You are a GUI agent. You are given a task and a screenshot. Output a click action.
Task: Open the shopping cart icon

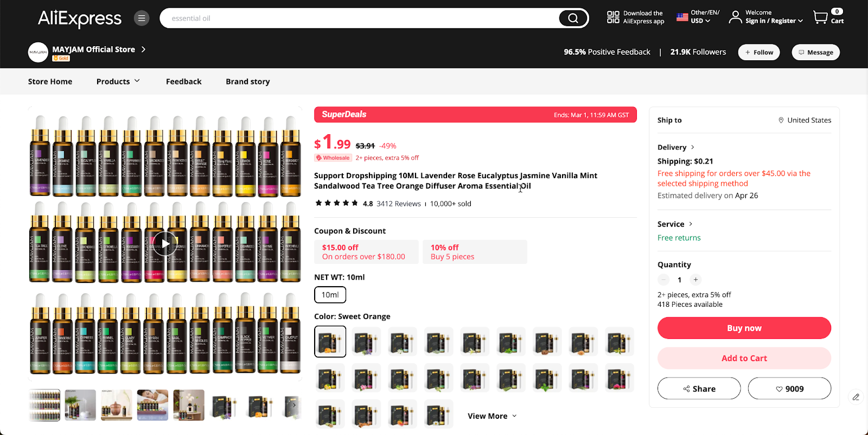point(820,17)
